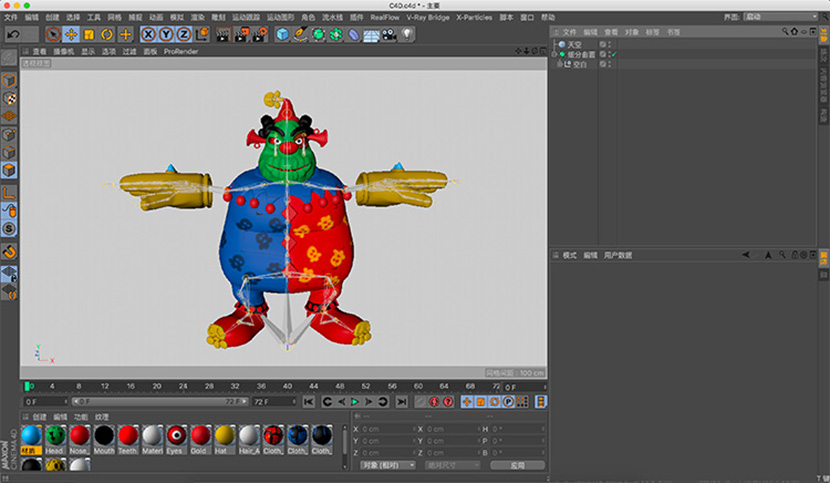Image resolution: width=830 pixels, height=483 pixels.
Task: Select the Move tool in toolbar
Action: pyautogui.click(x=71, y=35)
